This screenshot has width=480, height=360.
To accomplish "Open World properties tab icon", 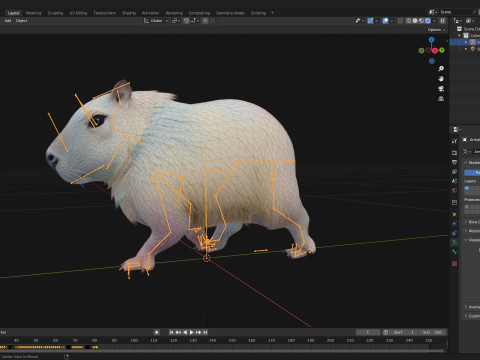I will click(454, 191).
